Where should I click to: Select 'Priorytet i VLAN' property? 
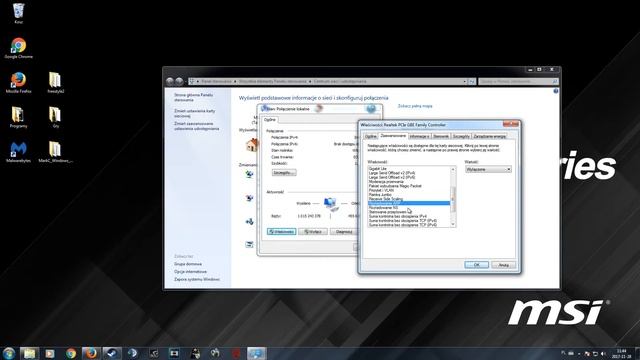click(381, 190)
